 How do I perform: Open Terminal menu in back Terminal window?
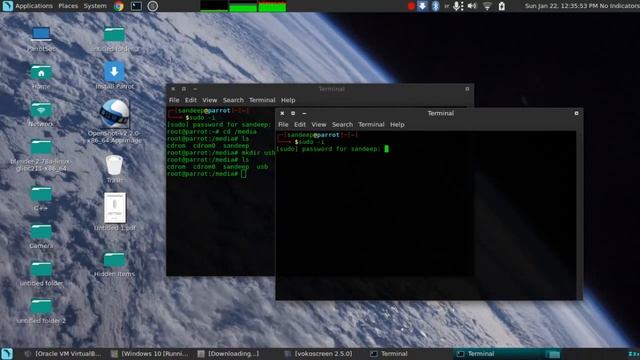262,100
